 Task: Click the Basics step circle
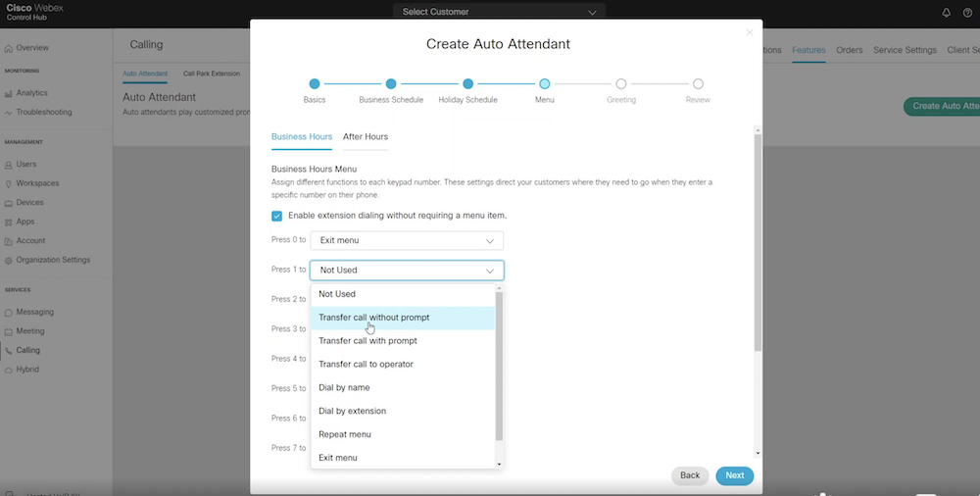point(315,84)
